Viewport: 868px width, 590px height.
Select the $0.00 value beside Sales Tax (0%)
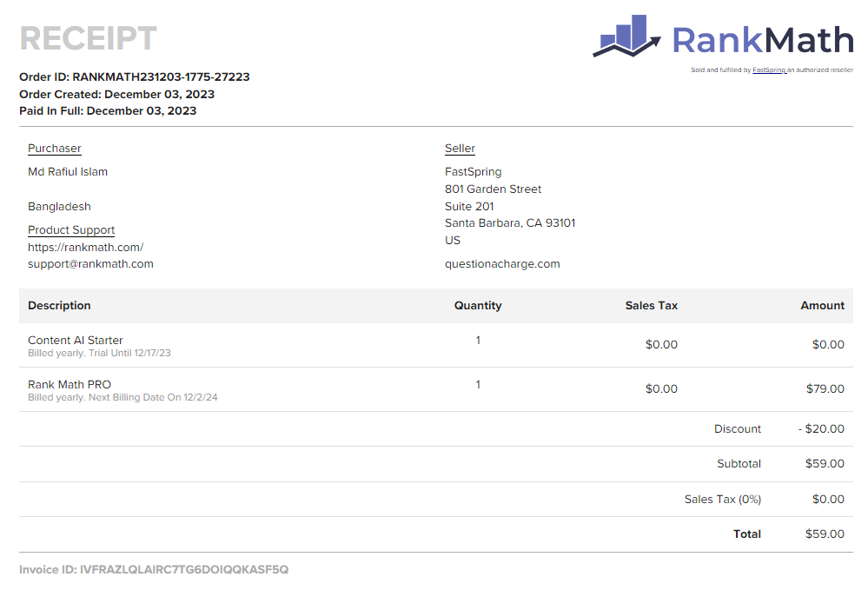pos(828,500)
